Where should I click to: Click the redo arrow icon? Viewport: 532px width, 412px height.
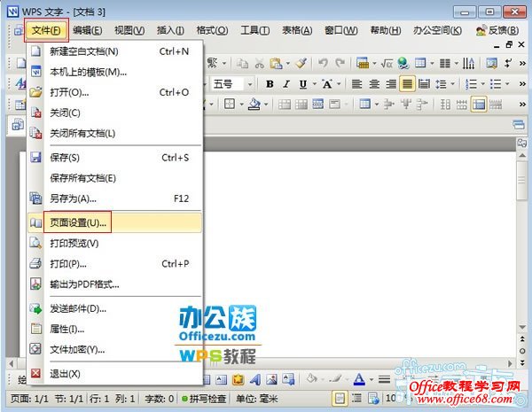340,63
